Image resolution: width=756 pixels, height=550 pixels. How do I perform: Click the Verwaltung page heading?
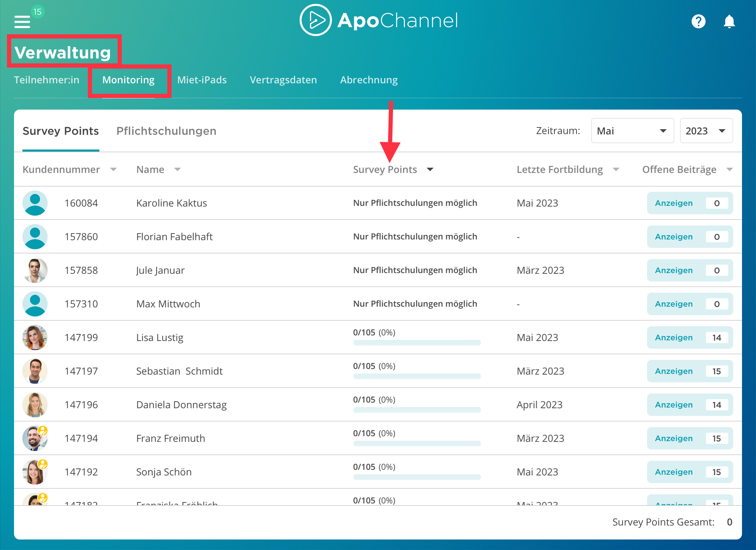63,53
